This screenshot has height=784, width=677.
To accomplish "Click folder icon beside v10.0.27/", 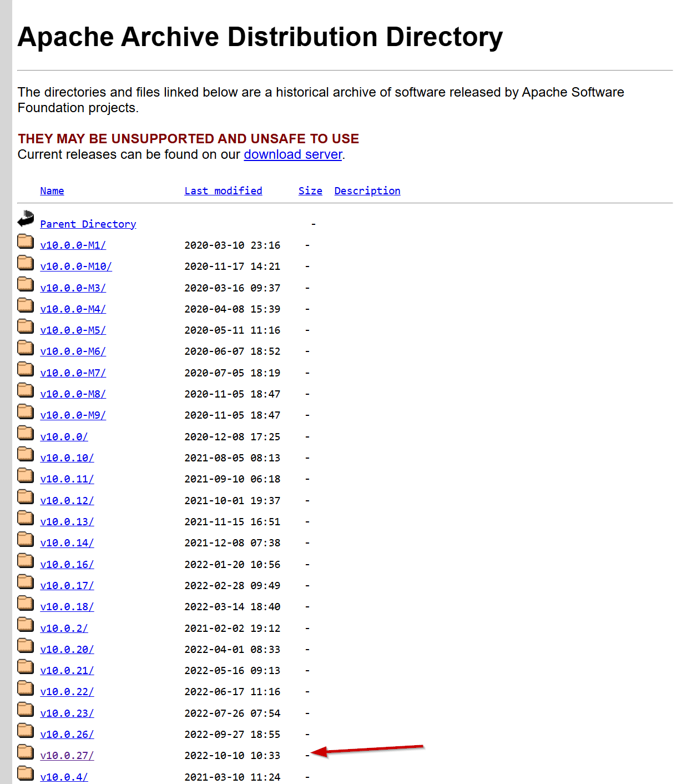I will tap(26, 752).
